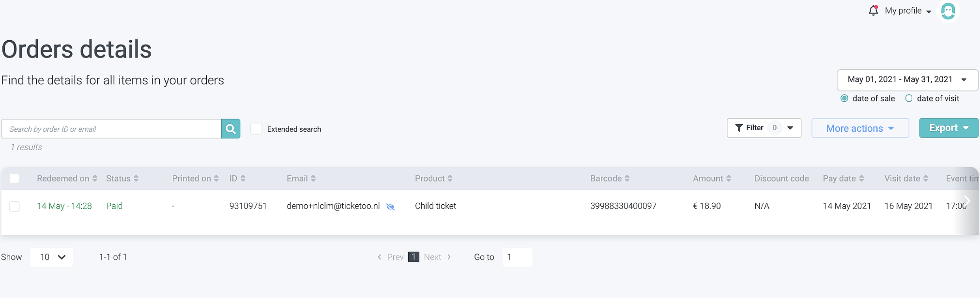This screenshot has height=301, width=980.
Task: Click the Export button
Action: [948, 128]
